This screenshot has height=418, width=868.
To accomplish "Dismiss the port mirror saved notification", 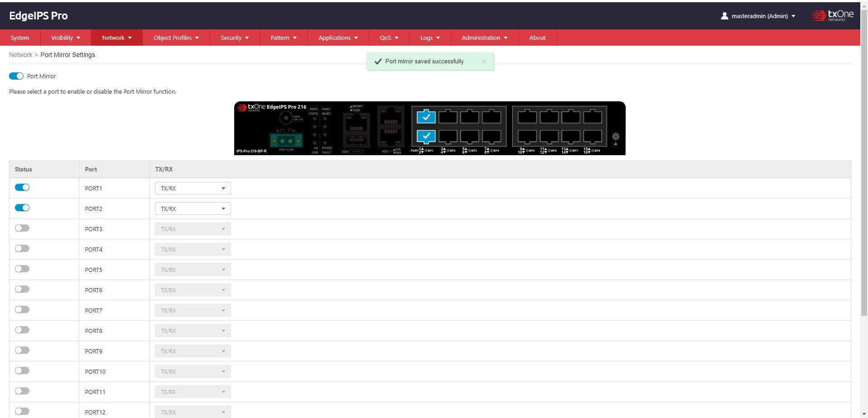I will pyautogui.click(x=484, y=61).
